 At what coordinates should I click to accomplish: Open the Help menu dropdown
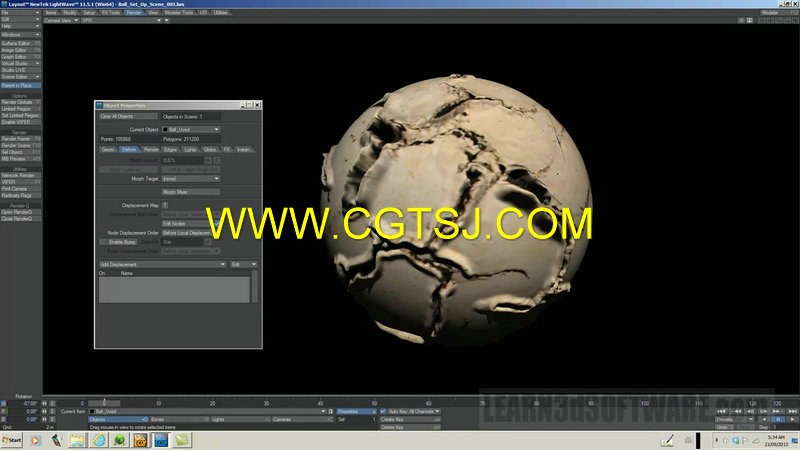click(20, 26)
